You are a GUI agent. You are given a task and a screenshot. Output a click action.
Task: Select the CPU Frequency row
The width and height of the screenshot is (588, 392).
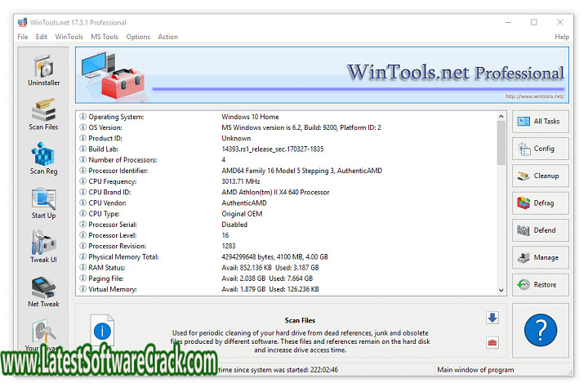(287, 181)
